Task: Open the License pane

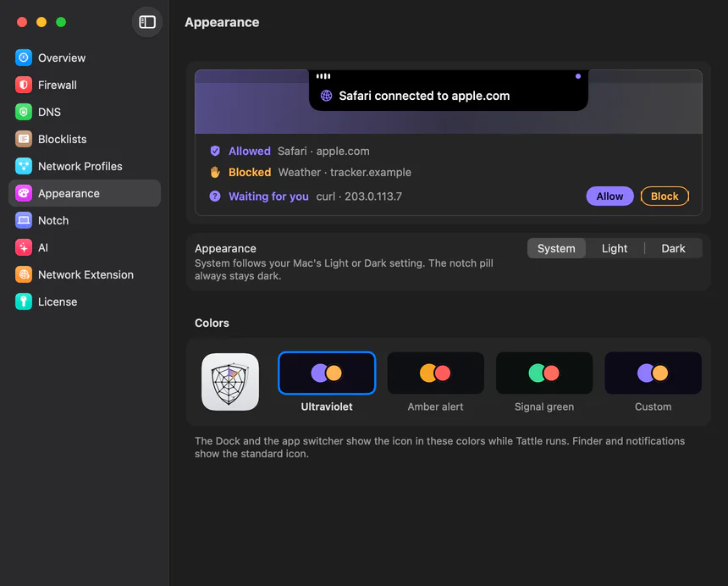Action: coord(85,301)
